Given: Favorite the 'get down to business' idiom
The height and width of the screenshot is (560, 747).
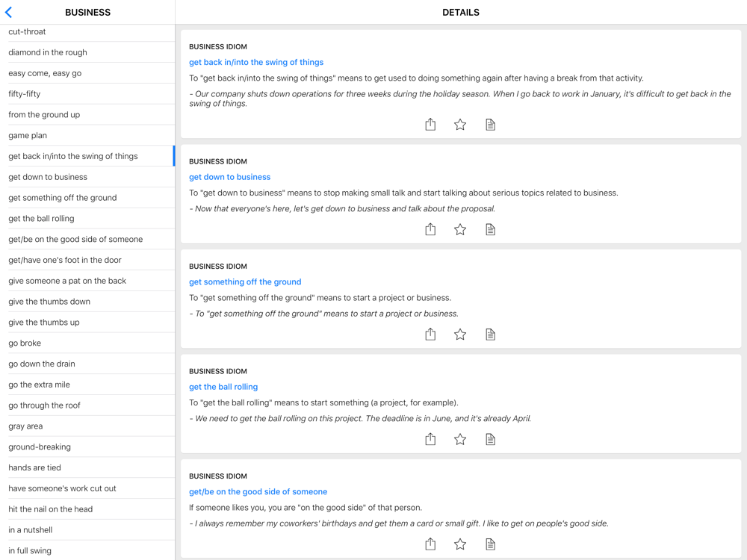Looking at the screenshot, I should point(460,229).
